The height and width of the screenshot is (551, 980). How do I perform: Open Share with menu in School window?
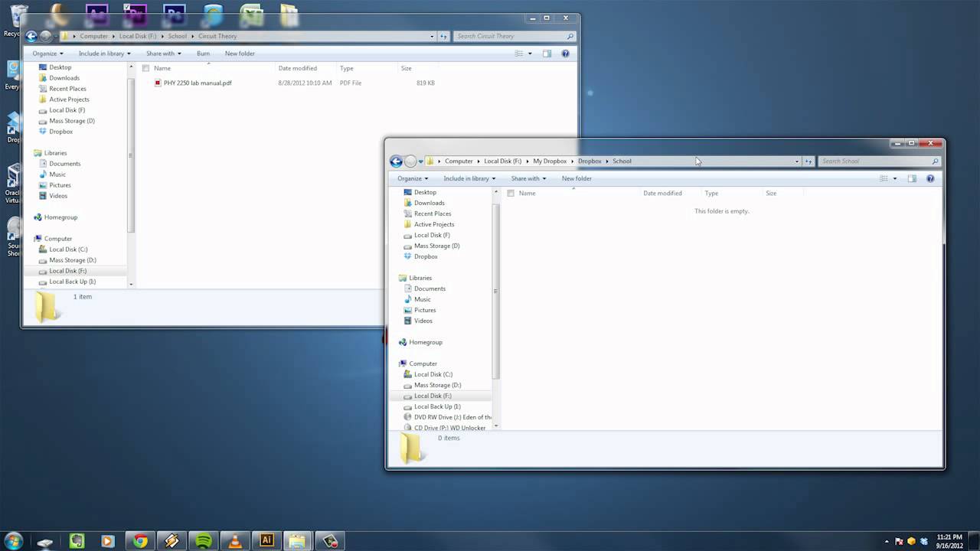(x=528, y=178)
